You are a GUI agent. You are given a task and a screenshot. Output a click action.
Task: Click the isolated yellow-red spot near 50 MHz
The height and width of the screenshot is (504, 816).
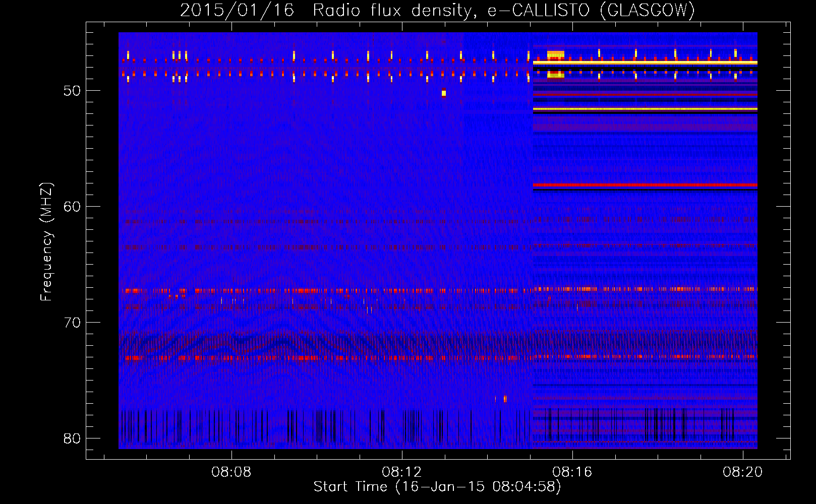pyautogui.click(x=444, y=93)
